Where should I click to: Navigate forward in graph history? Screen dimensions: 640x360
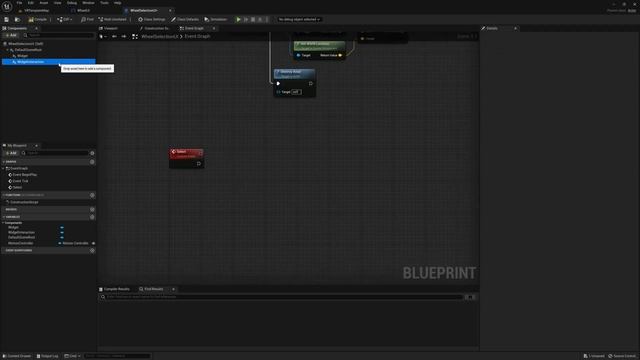pos(124,36)
